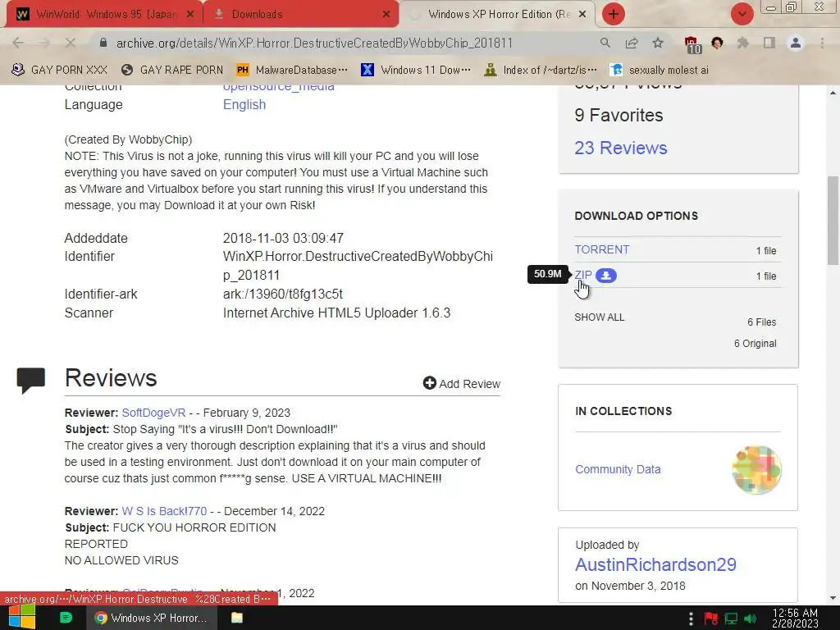Open a new tab with the plus button
The height and width of the screenshot is (630, 840).
(614, 14)
